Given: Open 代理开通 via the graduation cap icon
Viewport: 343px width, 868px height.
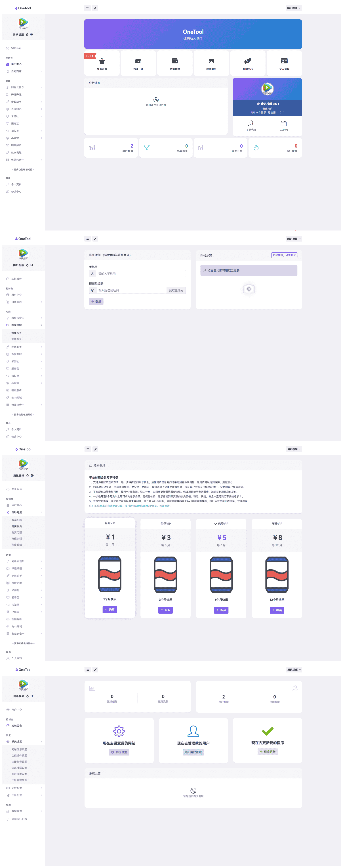Looking at the screenshot, I should [x=138, y=61].
